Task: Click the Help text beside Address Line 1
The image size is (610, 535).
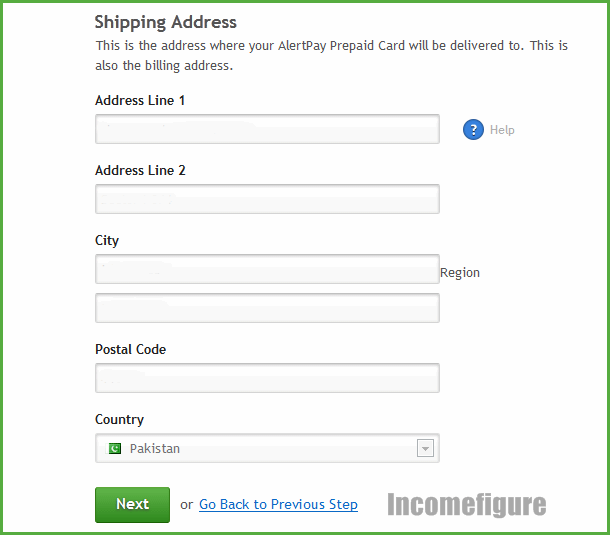Action: pos(502,130)
